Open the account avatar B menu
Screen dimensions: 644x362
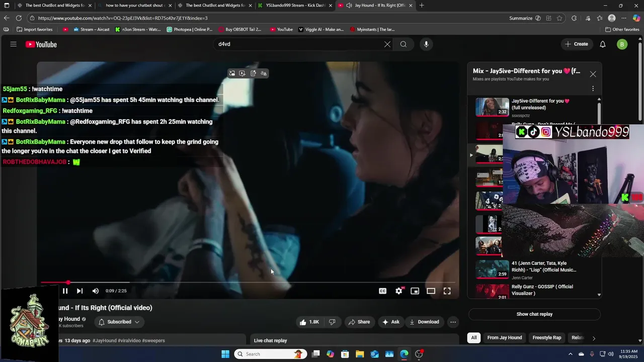(x=622, y=44)
